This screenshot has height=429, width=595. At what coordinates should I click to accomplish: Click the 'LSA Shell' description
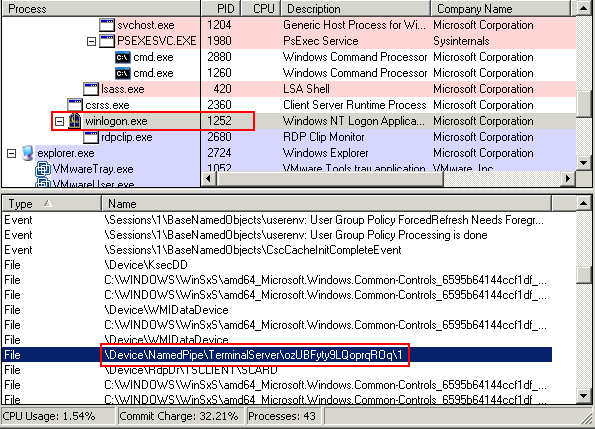click(306, 89)
